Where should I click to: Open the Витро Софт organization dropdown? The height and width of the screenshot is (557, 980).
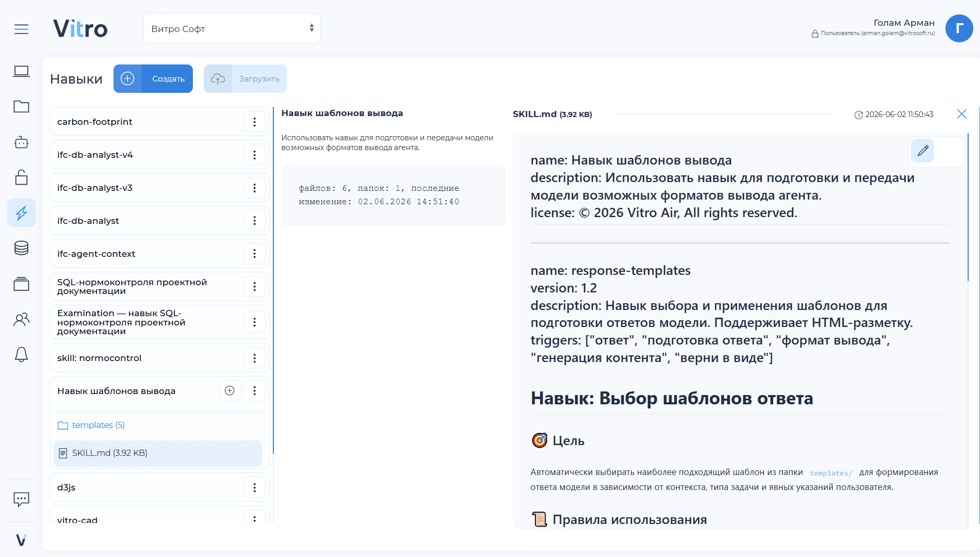point(232,28)
